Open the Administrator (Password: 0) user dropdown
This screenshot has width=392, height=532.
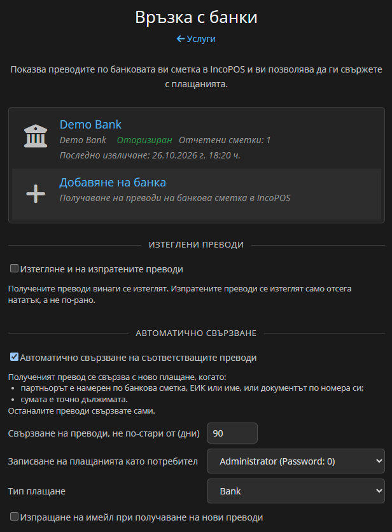pos(296,461)
